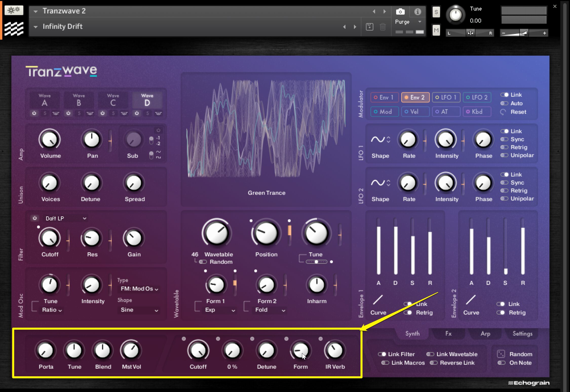Open the FM: Mod Os type dropdown
This screenshot has height=392, width=570.
point(139,289)
